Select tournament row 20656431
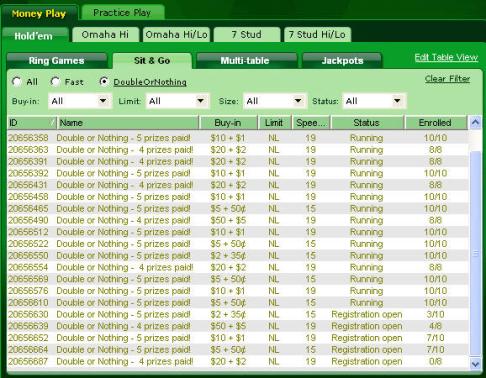 (x=237, y=185)
